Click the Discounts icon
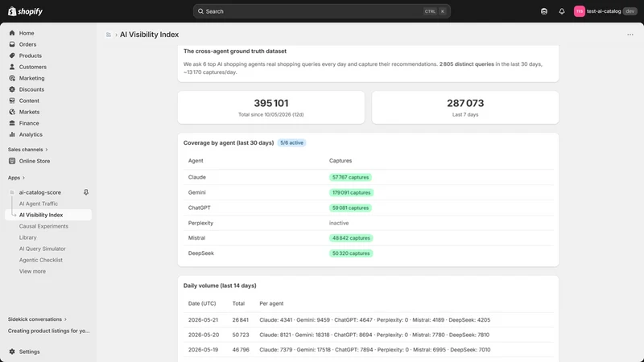 click(12, 89)
